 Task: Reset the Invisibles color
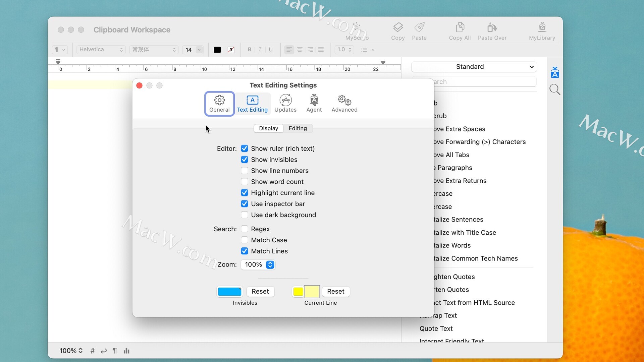point(260,291)
